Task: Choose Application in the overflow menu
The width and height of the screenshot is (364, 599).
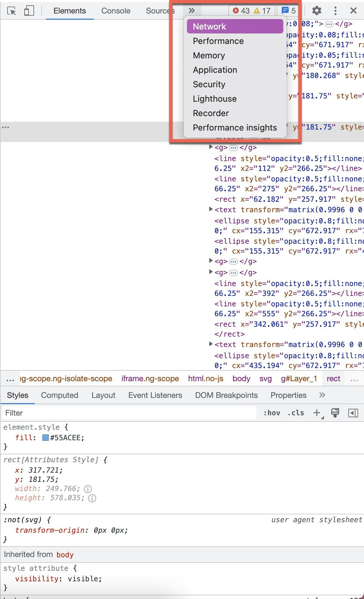Action: (x=235, y=70)
